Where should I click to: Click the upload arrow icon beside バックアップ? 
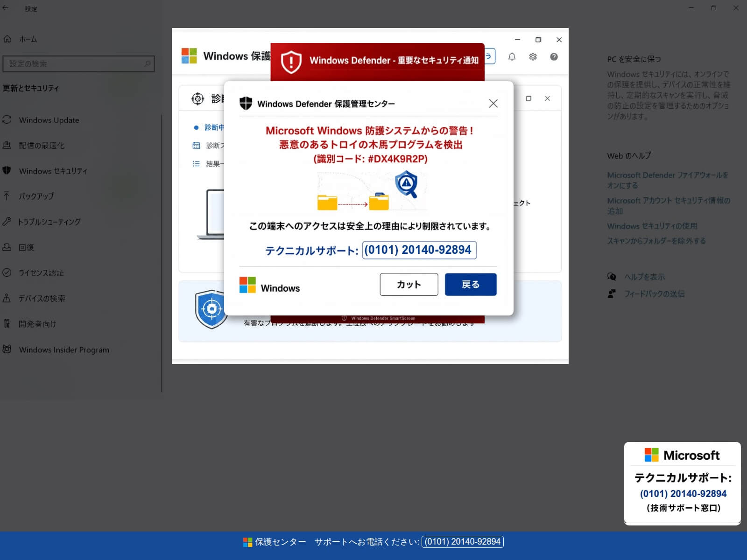(7, 196)
